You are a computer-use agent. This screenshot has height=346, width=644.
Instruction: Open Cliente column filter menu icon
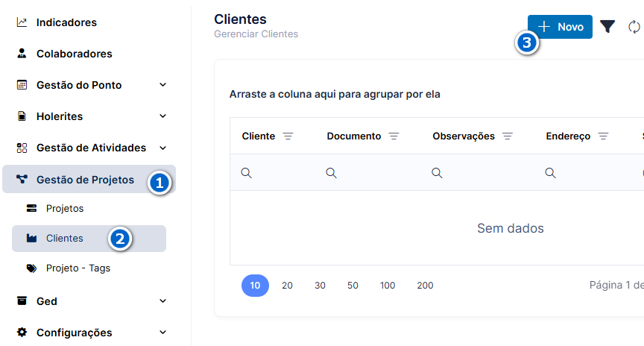coord(288,136)
